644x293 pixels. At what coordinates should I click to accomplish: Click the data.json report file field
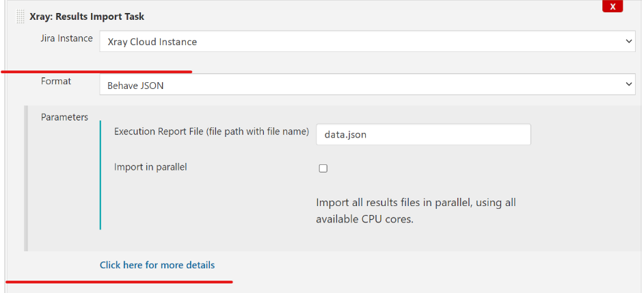click(x=423, y=135)
